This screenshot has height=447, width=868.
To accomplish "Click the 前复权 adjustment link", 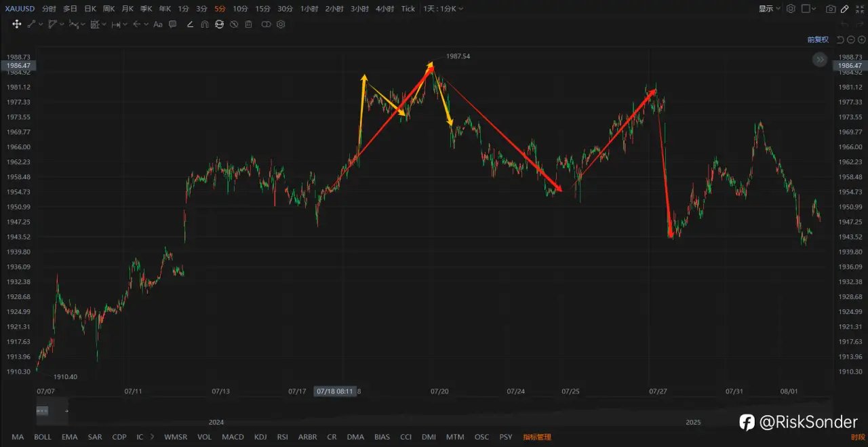I will (818, 39).
